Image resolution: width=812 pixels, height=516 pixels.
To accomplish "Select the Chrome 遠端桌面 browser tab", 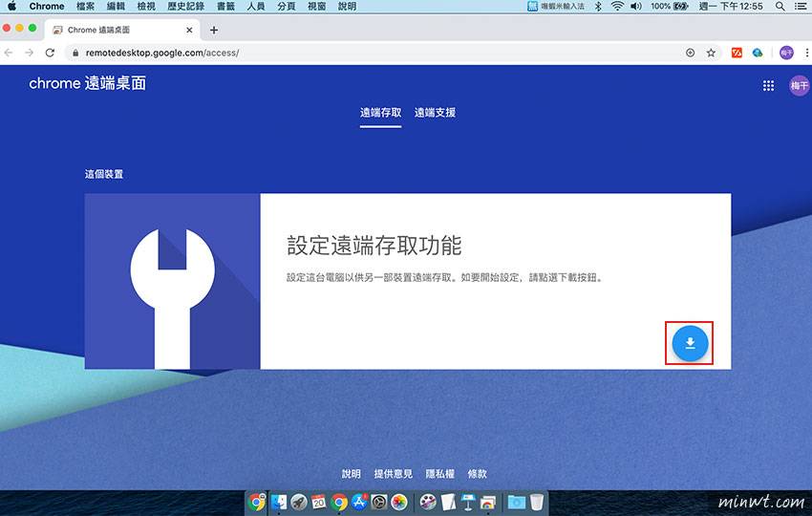I will (122, 30).
